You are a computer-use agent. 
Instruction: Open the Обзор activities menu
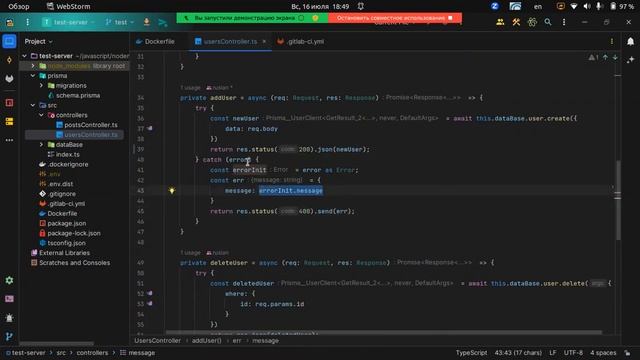19,7
